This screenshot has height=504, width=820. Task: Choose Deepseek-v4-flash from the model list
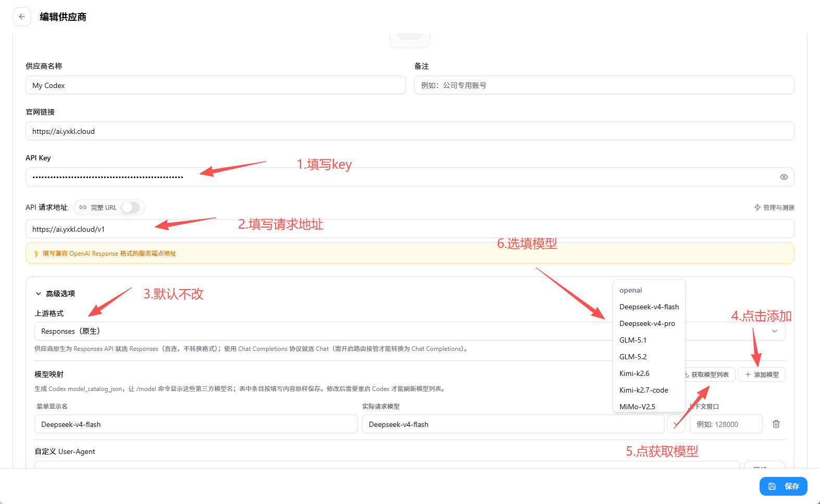[x=649, y=307]
